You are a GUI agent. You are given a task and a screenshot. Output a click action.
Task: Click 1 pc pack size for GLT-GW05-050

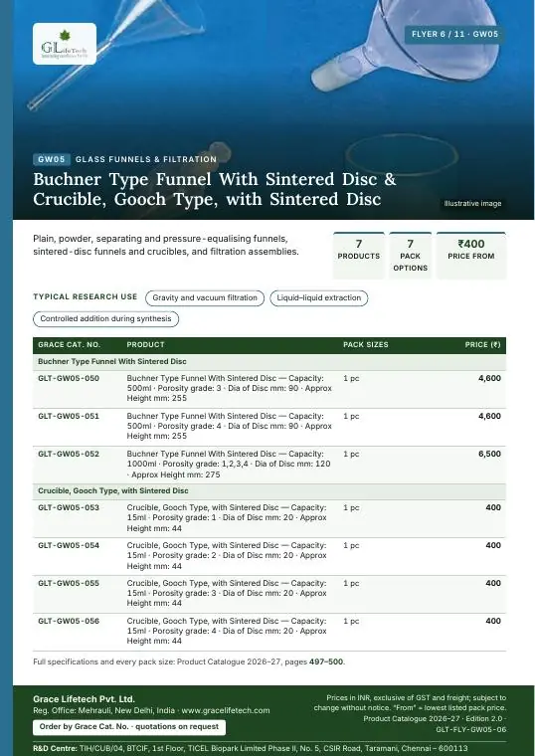point(351,378)
